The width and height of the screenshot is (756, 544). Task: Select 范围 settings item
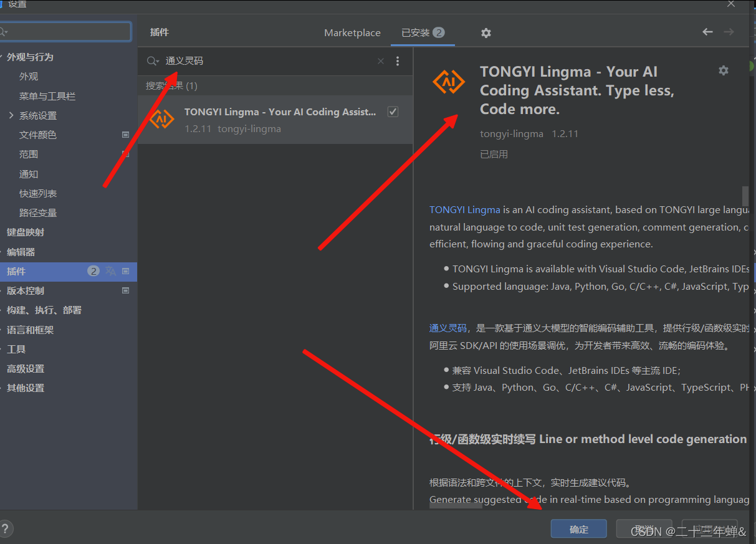29,154
